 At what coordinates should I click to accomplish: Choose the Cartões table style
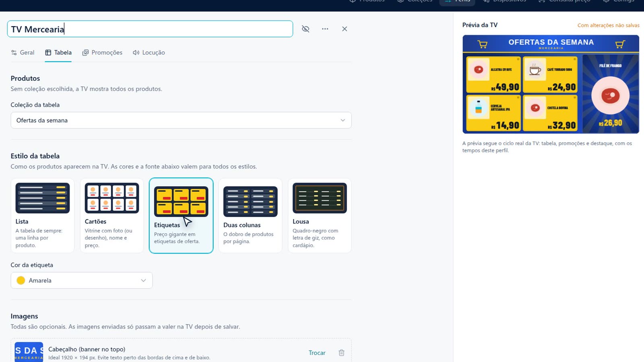point(112,216)
